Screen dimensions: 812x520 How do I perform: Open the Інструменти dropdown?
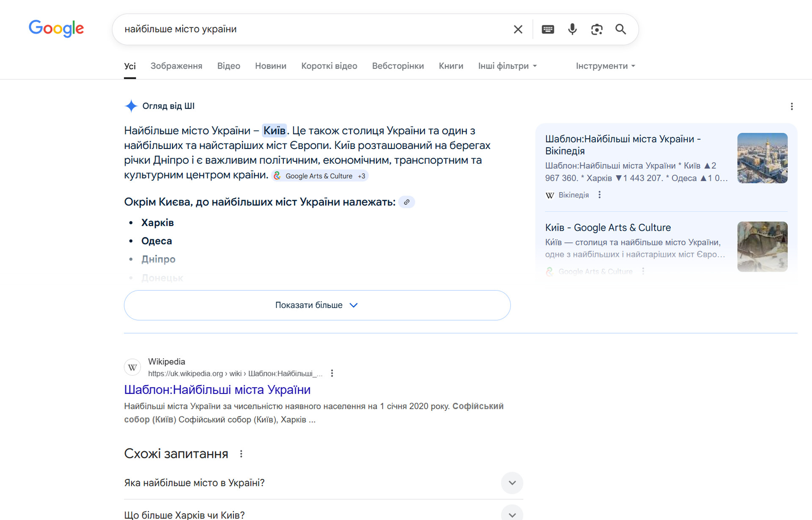[605, 66]
